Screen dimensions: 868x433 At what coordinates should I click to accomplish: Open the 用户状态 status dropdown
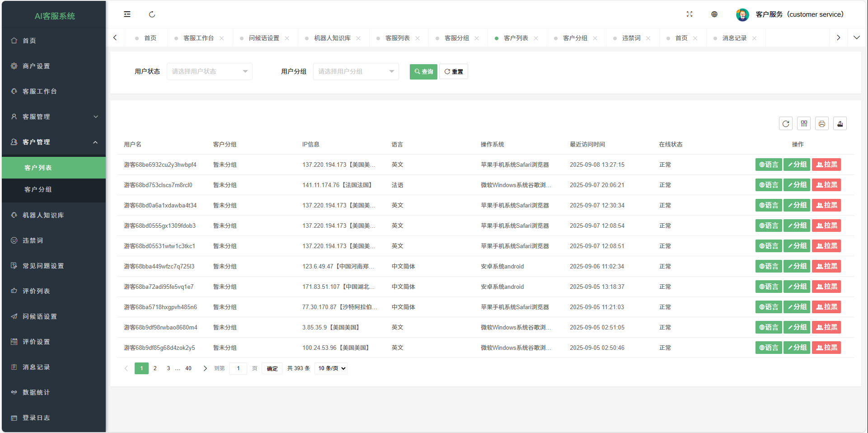209,71
